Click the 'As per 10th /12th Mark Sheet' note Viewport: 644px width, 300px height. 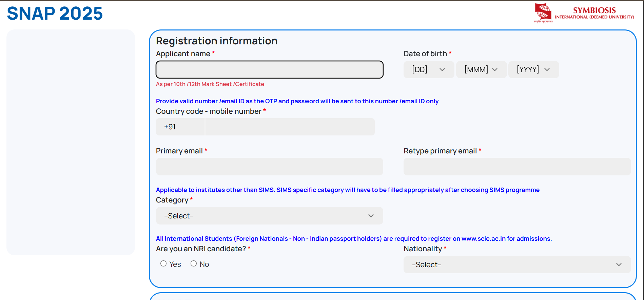(x=210, y=84)
